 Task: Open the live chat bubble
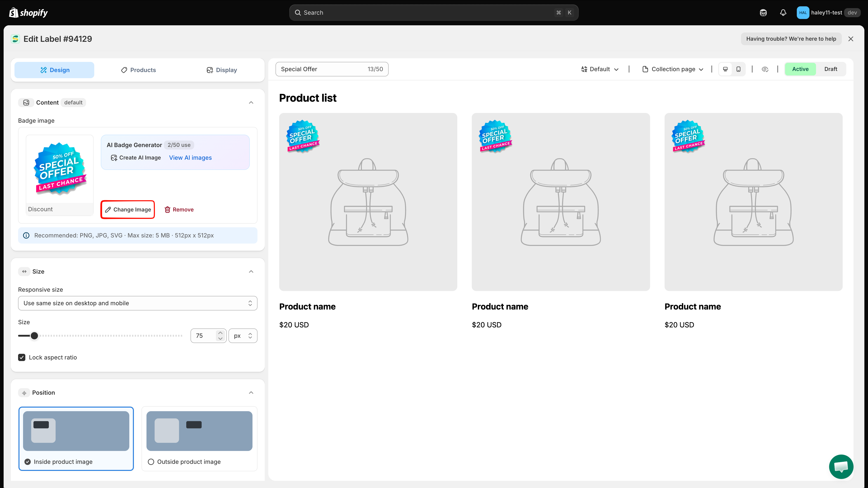841,467
